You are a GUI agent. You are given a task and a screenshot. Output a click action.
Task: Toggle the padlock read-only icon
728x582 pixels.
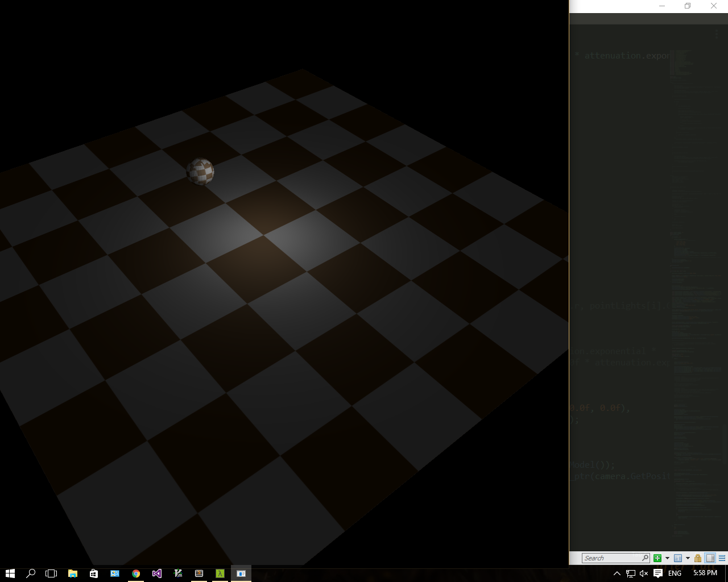click(x=698, y=558)
